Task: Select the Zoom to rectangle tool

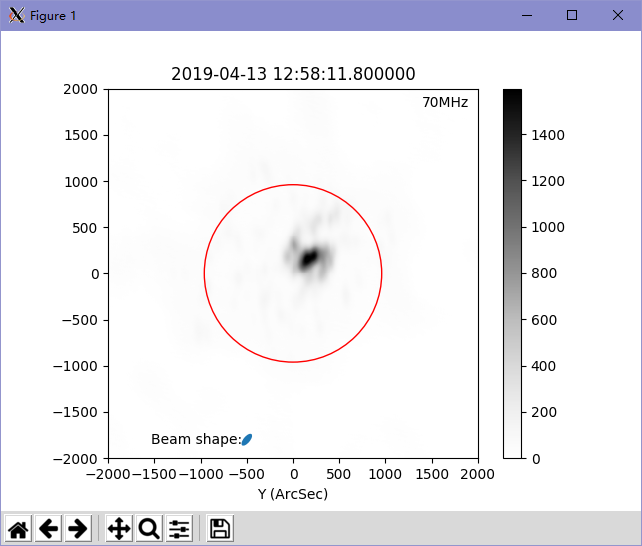Action: pyautogui.click(x=149, y=529)
